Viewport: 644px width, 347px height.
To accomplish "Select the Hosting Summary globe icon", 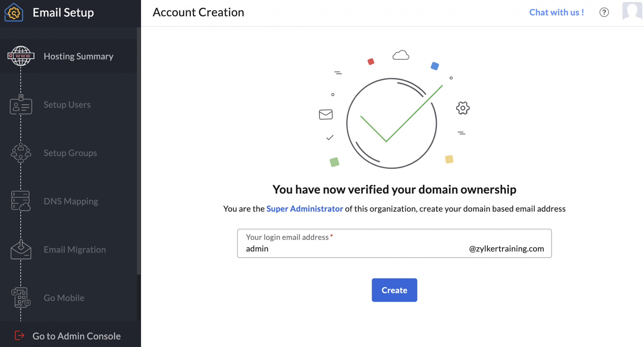I will pos(21,56).
